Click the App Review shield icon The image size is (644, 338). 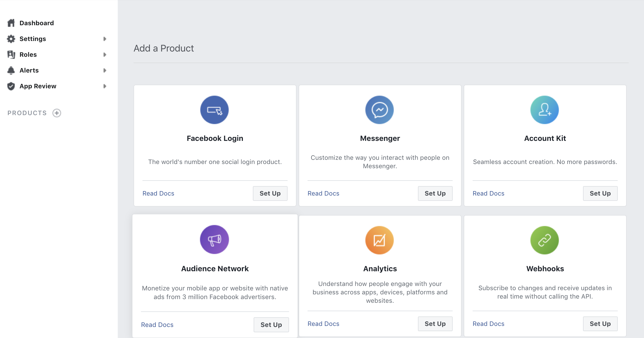(11, 86)
